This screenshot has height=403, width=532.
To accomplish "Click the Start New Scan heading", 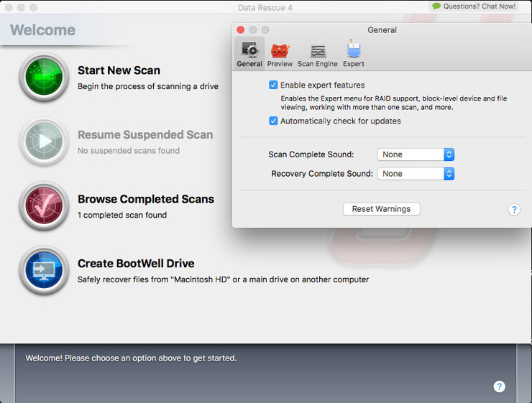I will 119,70.
